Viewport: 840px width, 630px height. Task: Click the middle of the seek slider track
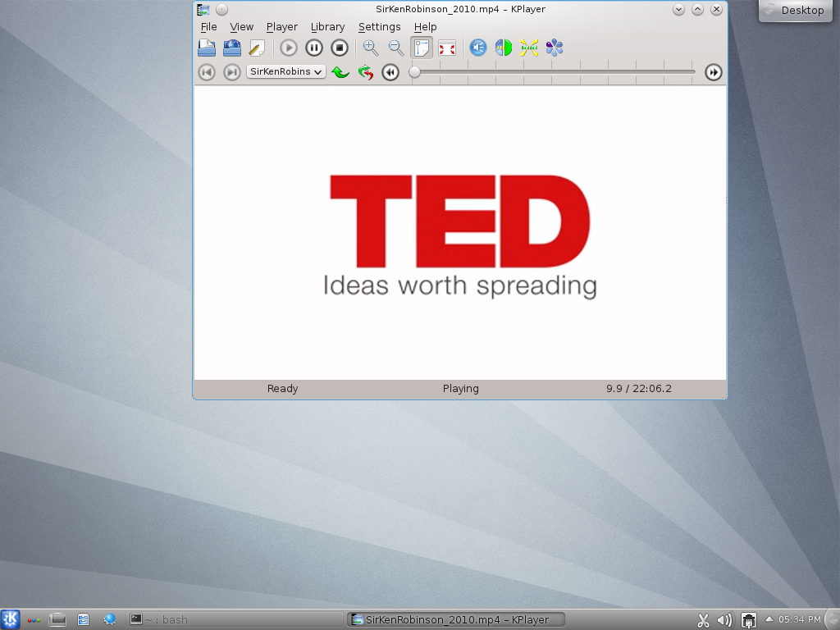click(552, 72)
